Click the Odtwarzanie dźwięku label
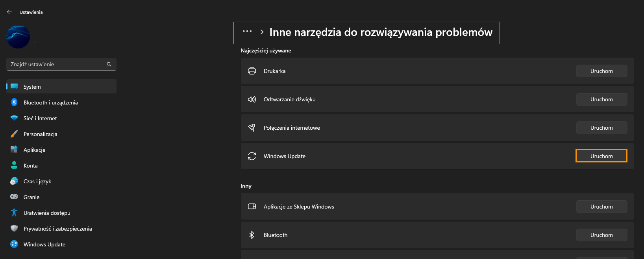Image resolution: width=644 pixels, height=259 pixels. coord(290,99)
